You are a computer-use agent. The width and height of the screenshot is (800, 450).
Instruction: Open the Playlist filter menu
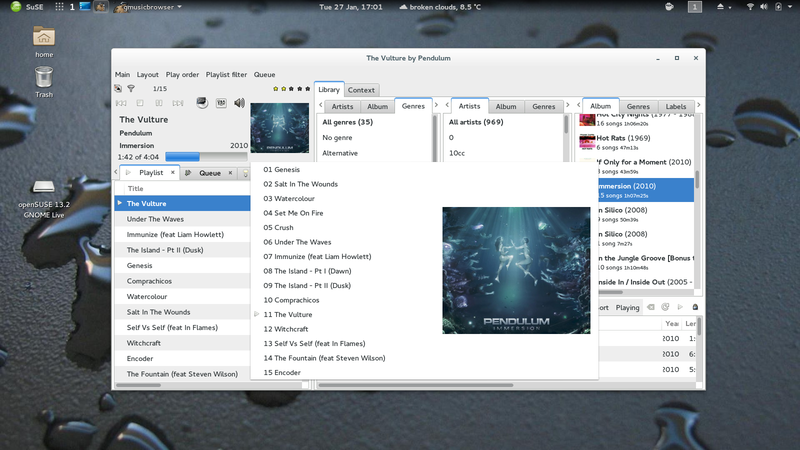coord(226,74)
